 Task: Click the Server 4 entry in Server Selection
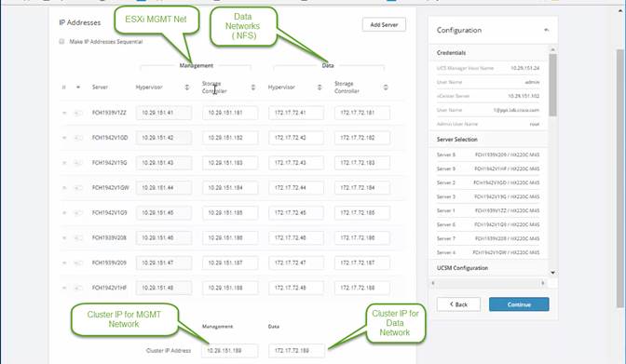pyautogui.click(x=488, y=252)
